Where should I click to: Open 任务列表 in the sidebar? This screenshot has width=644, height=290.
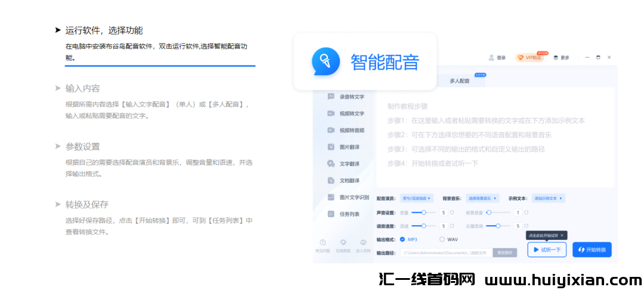(x=343, y=214)
